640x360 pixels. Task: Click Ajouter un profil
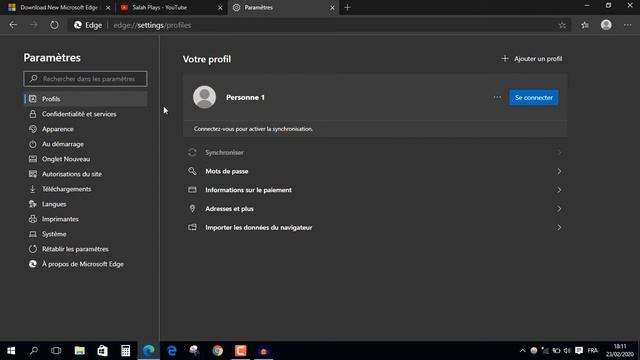point(532,59)
